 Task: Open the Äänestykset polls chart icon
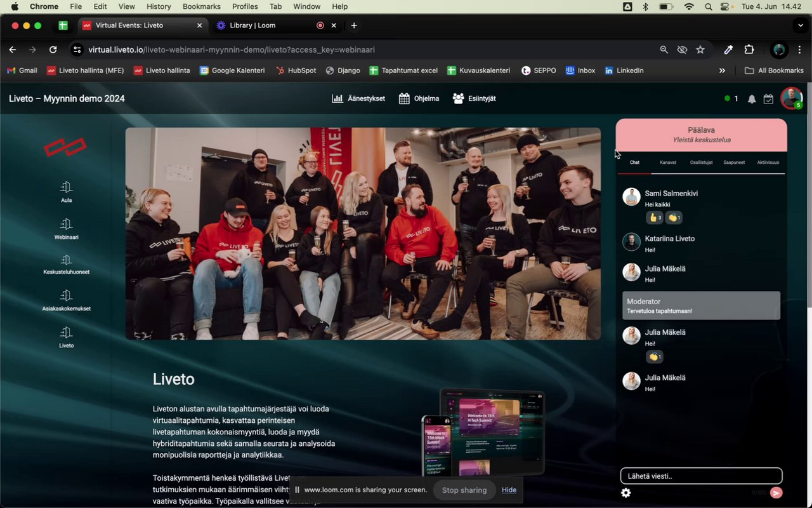click(x=337, y=98)
